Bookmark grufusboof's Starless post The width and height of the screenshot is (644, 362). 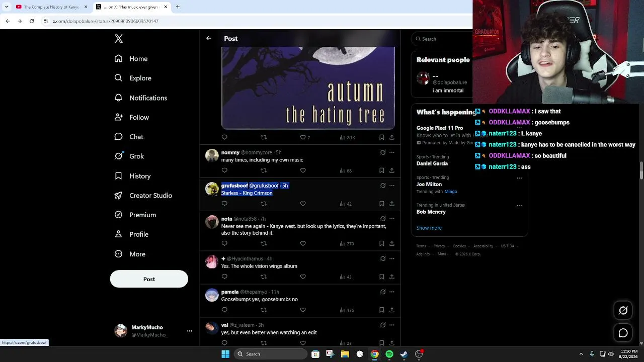click(x=382, y=204)
